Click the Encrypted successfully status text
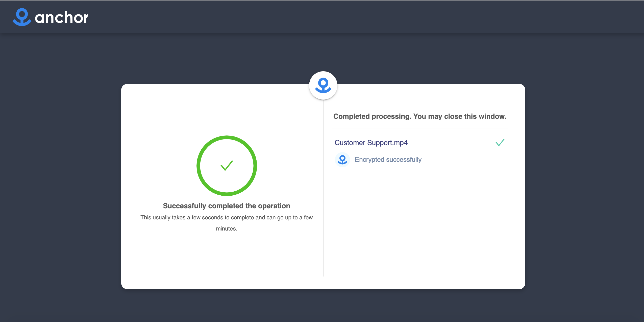Image resolution: width=644 pixels, height=322 pixels. click(x=388, y=160)
